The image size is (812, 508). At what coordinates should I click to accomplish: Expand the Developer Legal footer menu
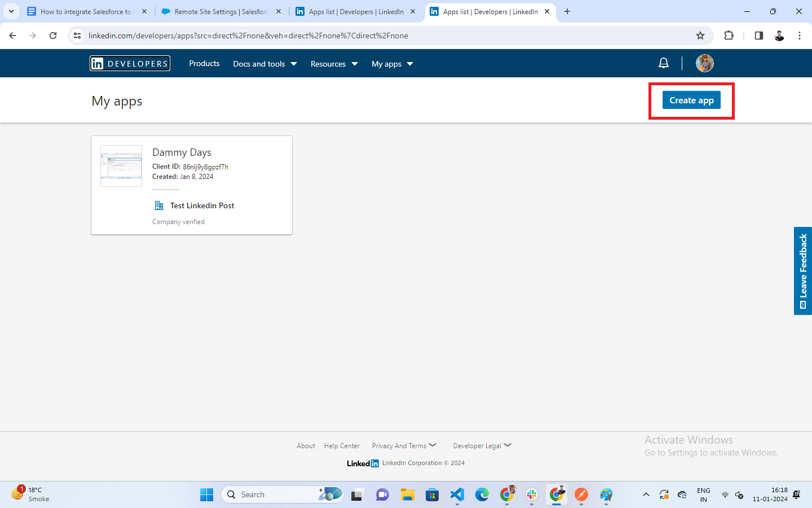pyautogui.click(x=482, y=446)
